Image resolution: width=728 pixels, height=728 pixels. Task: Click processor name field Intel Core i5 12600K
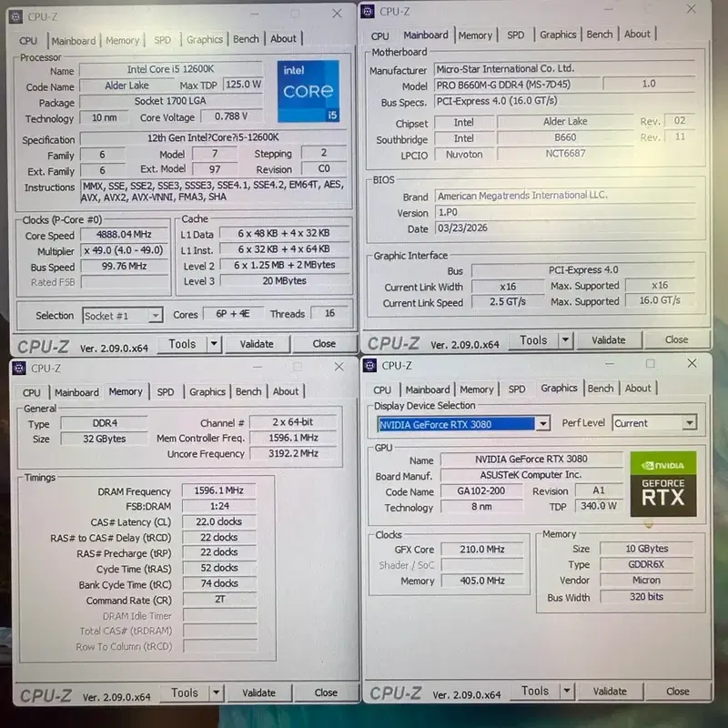(170, 69)
